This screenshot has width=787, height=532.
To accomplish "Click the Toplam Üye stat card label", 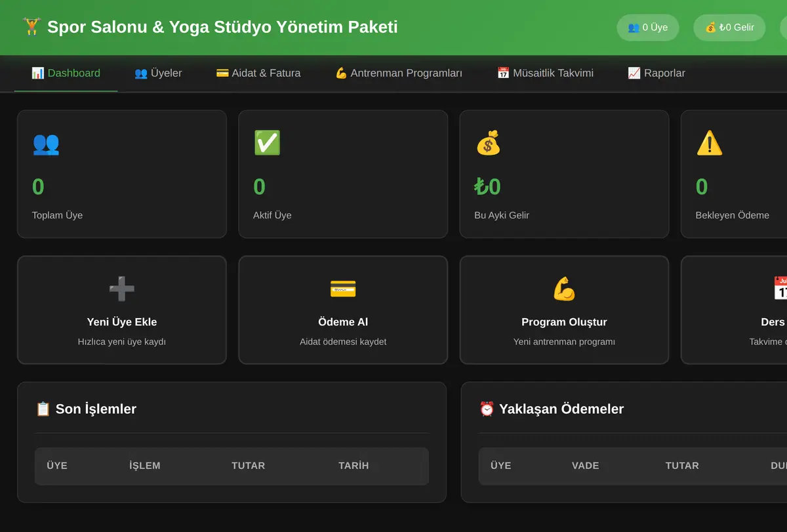I will [57, 215].
